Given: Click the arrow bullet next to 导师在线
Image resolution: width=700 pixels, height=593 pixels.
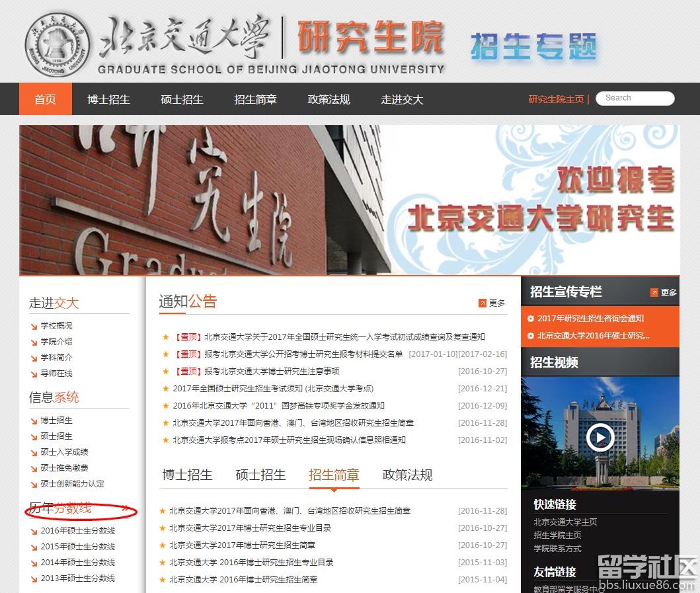Looking at the screenshot, I should 34,374.
